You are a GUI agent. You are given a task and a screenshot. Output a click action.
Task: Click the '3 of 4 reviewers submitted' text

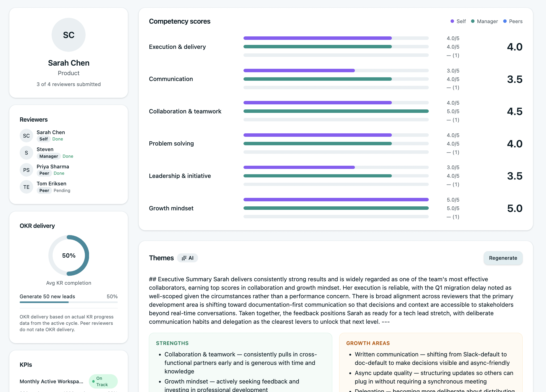pos(69,84)
